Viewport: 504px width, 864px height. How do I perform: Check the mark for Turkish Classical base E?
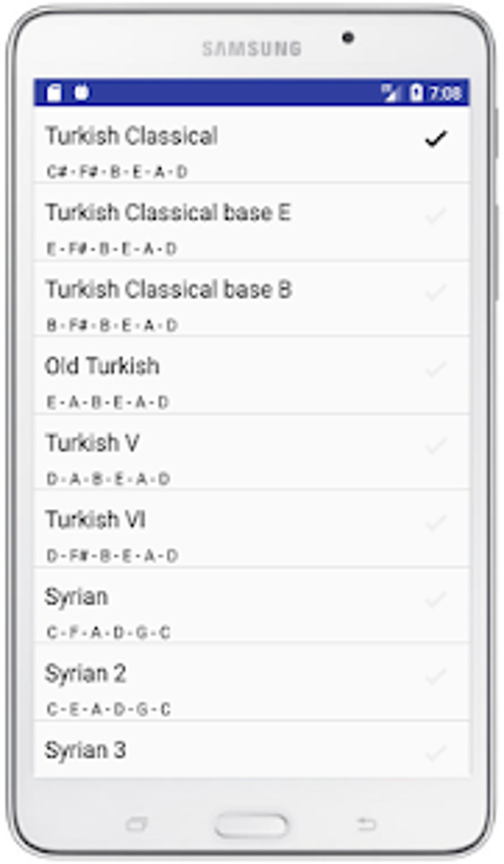pyautogui.click(x=436, y=216)
